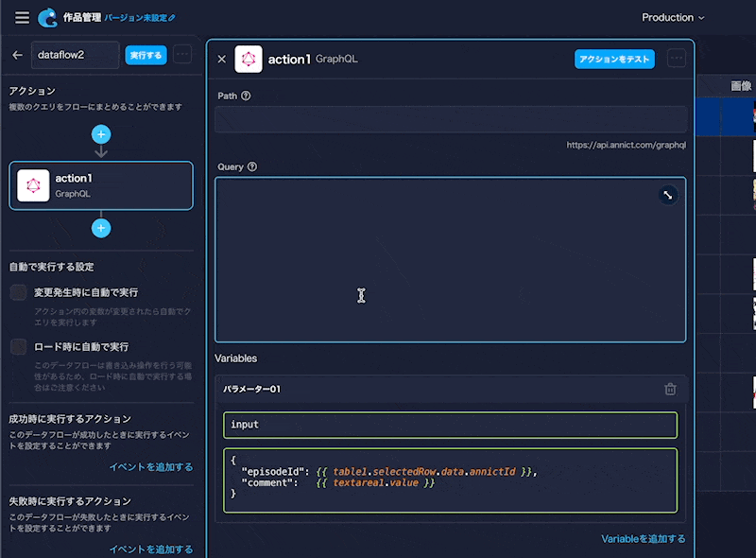Click the Path input field

pos(451,119)
